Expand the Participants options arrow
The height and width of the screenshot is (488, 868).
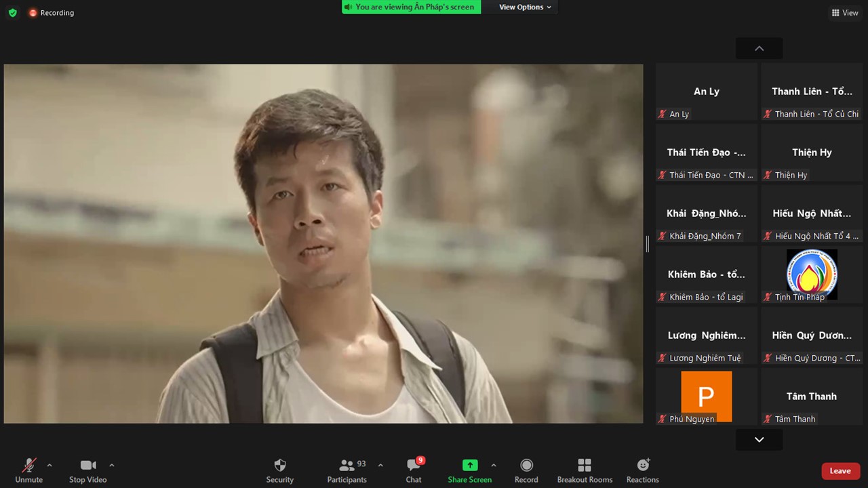[380, 465]
